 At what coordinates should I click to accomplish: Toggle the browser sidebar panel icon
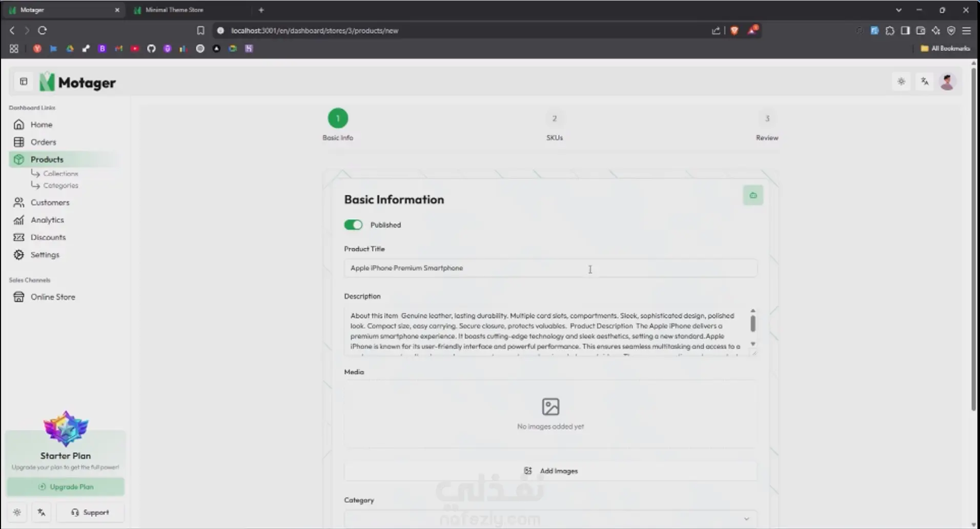(905, 31)
